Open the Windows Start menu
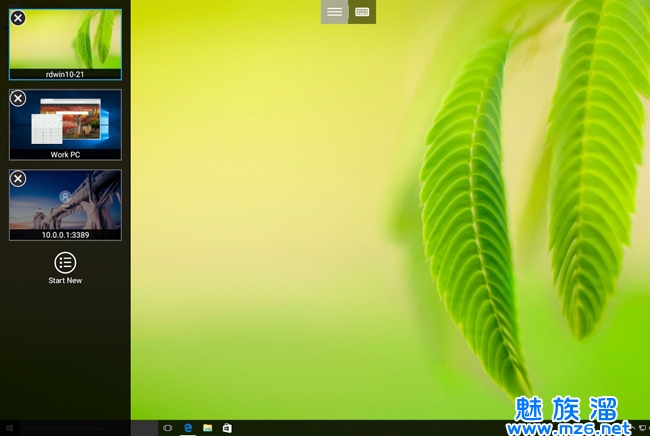The width and height of the screenshot is (650, 436). pyautogui.click(x=9, y=428)
